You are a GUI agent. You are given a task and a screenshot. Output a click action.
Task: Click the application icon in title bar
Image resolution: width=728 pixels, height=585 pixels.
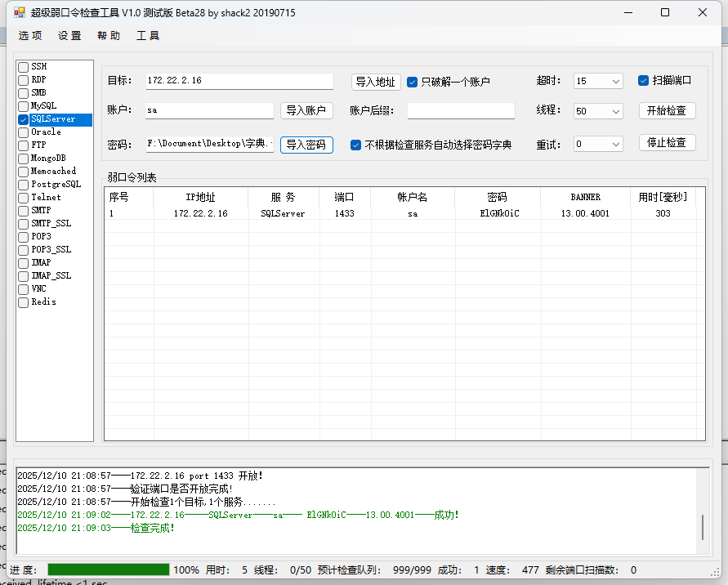(x=20, y=12)
